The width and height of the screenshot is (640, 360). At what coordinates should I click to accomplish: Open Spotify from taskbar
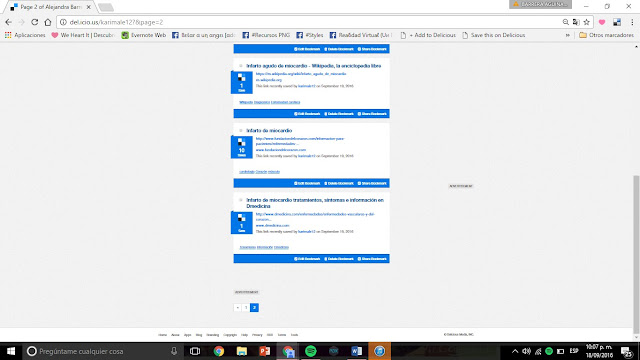(x=311, y=351)
